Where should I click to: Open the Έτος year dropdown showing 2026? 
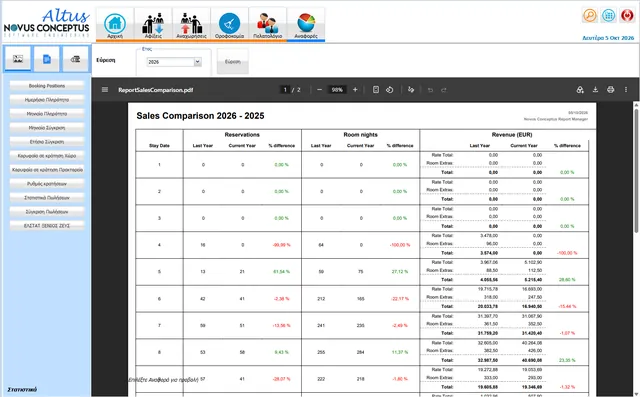click(174, 62)
